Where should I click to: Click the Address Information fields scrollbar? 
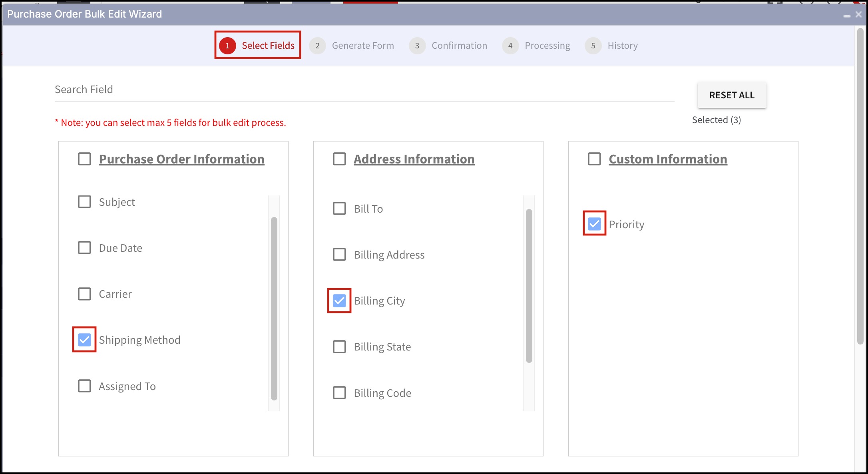coord(529,286)
